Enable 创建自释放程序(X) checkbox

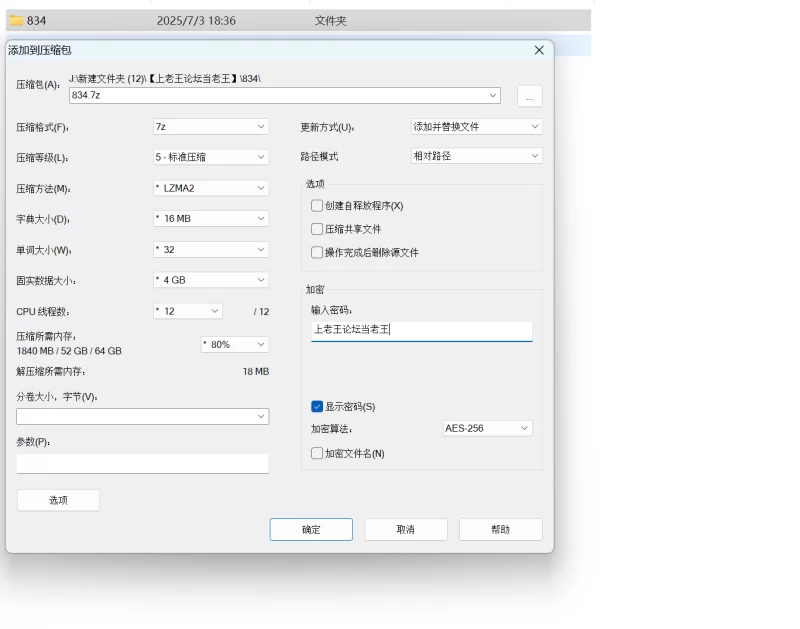317,206
